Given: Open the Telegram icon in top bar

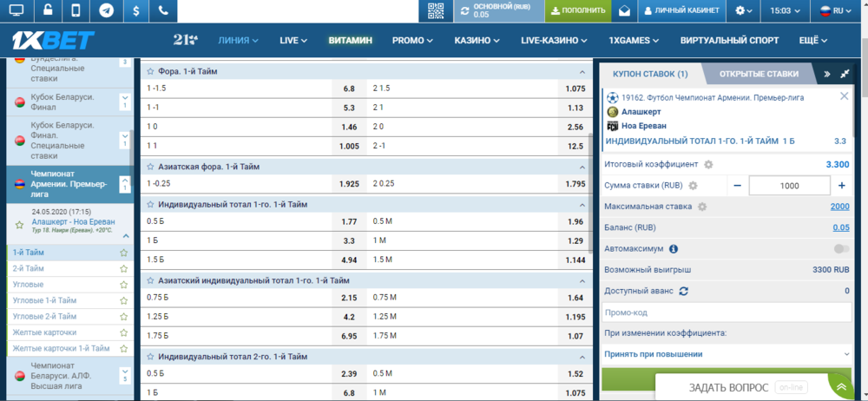Looking at the screenshot, I should pos(106,10).
